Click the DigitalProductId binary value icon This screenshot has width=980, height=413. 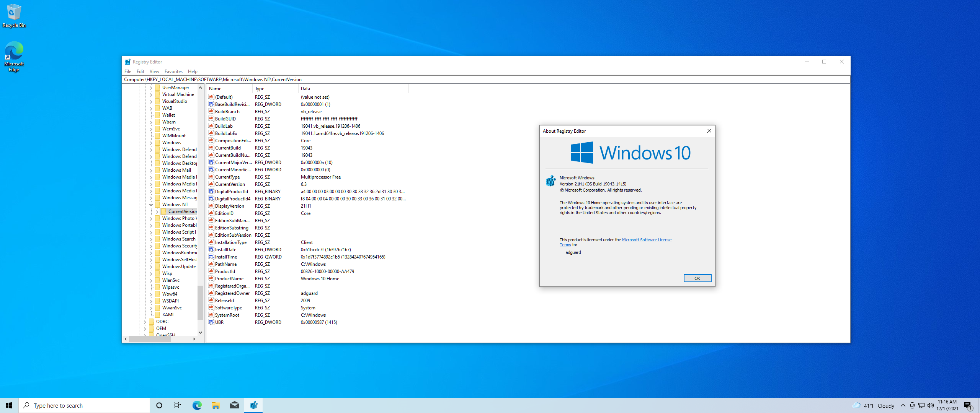[x=211, y=191]
